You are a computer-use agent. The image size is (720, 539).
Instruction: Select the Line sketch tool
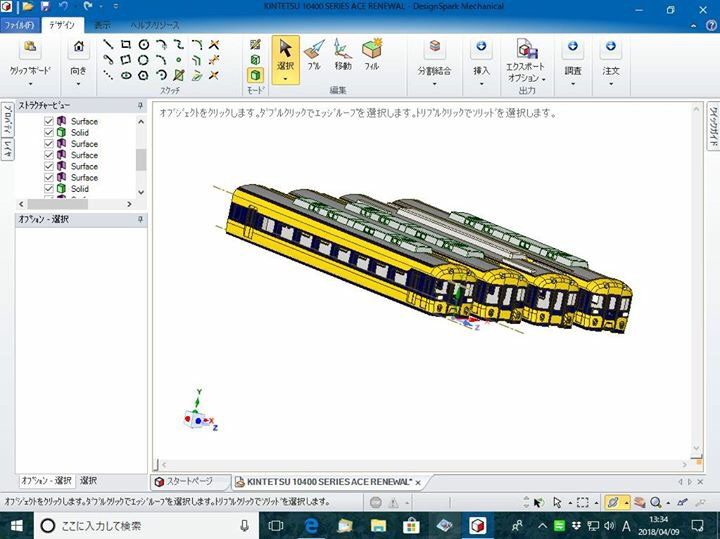tap(108, 45)
